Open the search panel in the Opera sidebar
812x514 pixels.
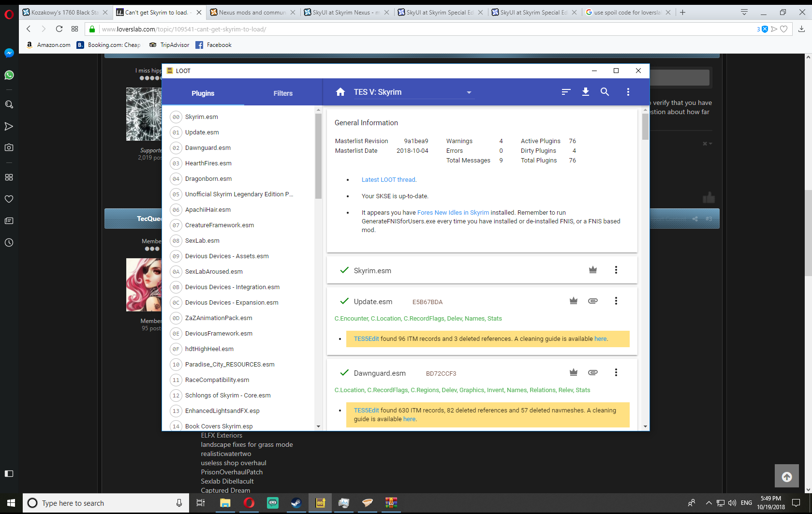[9, 104]
